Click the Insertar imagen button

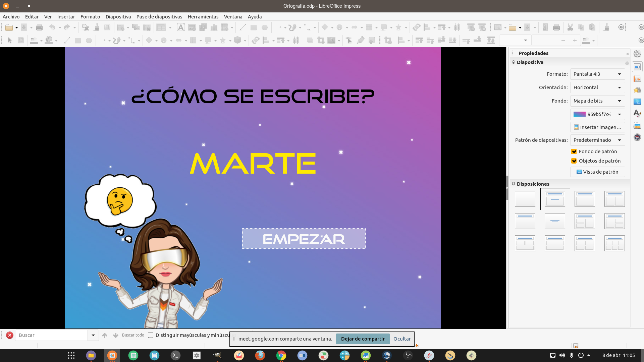tap(597, 127)
